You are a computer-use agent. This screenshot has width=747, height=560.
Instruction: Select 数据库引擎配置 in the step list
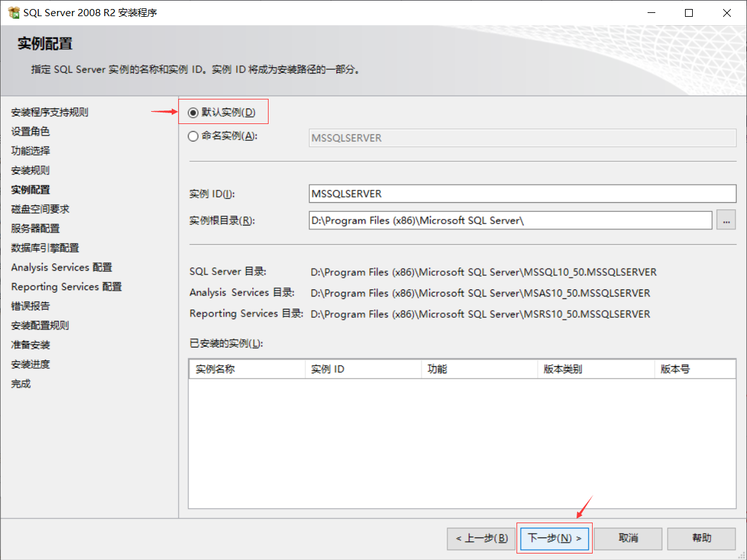click(x=45, y=248)
